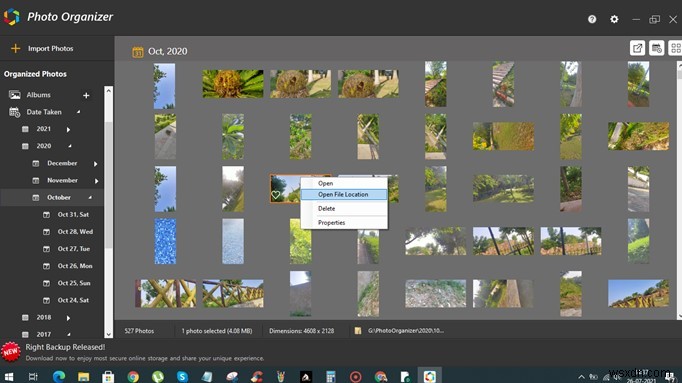Choose Open File Location from context menu
The height and width of the screenshot is (383, 682).
(344, 194)
